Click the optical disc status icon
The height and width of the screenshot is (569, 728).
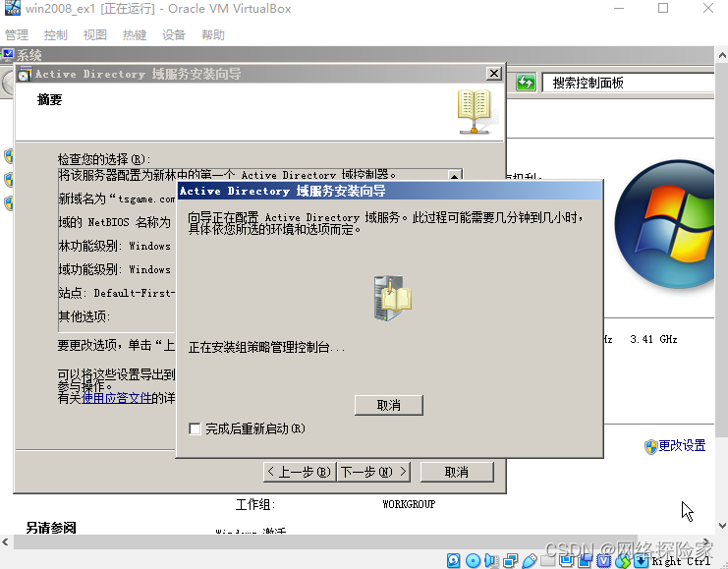pos(474,560)
